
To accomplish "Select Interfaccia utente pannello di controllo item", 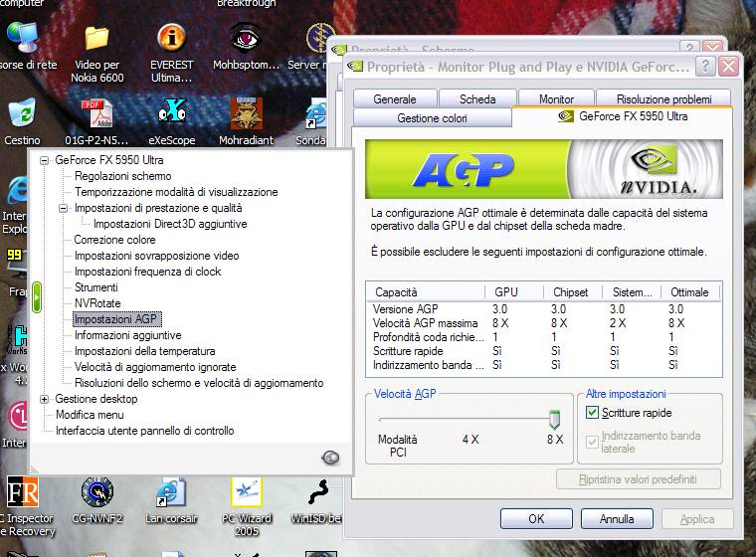I will tap(144, 431).
